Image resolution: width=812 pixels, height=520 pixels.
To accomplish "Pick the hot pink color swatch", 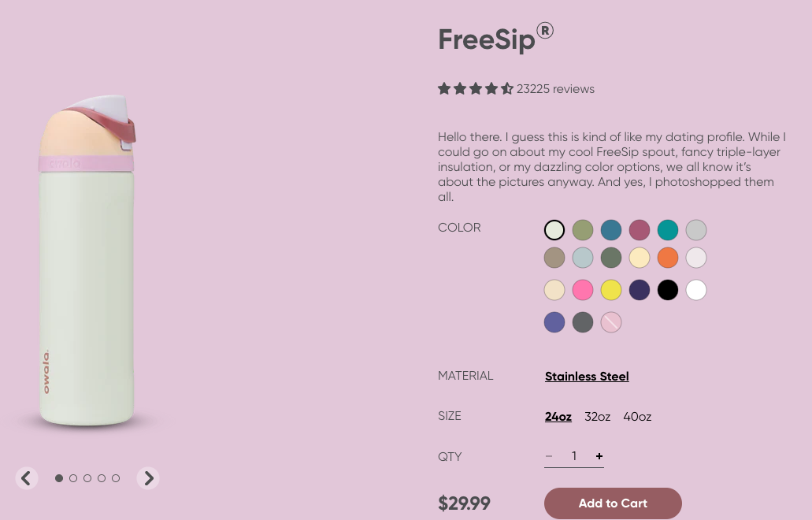I will (x=583, y=290).
